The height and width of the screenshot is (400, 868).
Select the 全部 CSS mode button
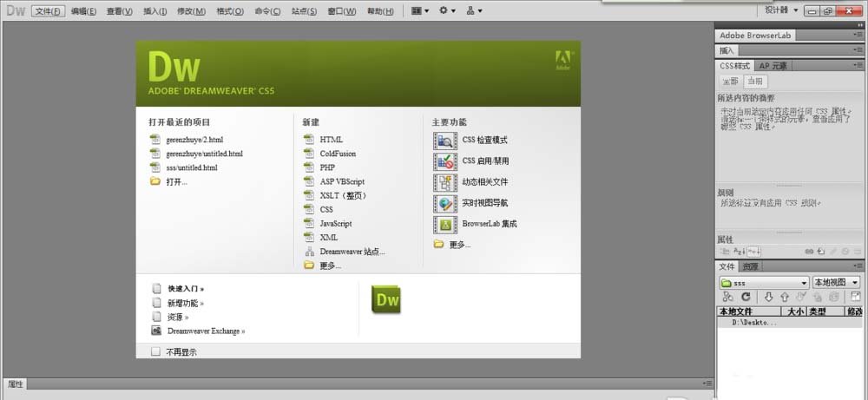point(730,82)
